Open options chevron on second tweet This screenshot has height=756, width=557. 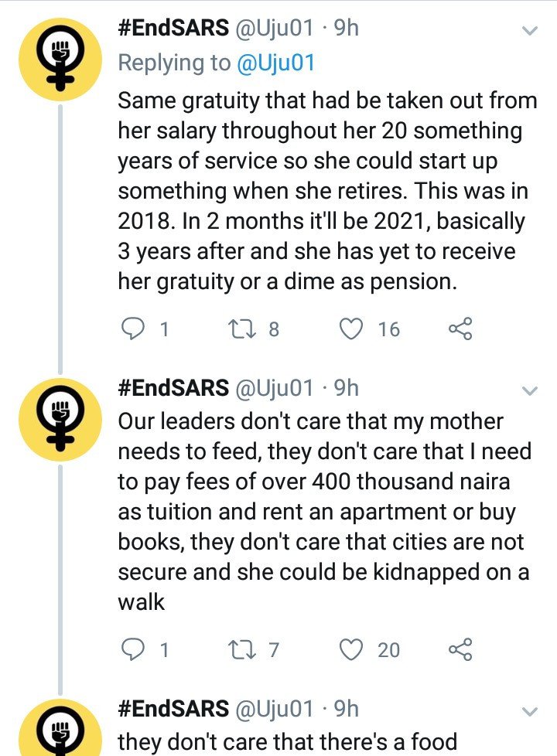click(530, 390)
